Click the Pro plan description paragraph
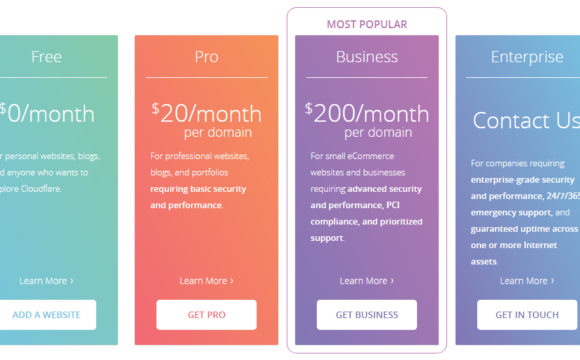 tap(200, 181)
